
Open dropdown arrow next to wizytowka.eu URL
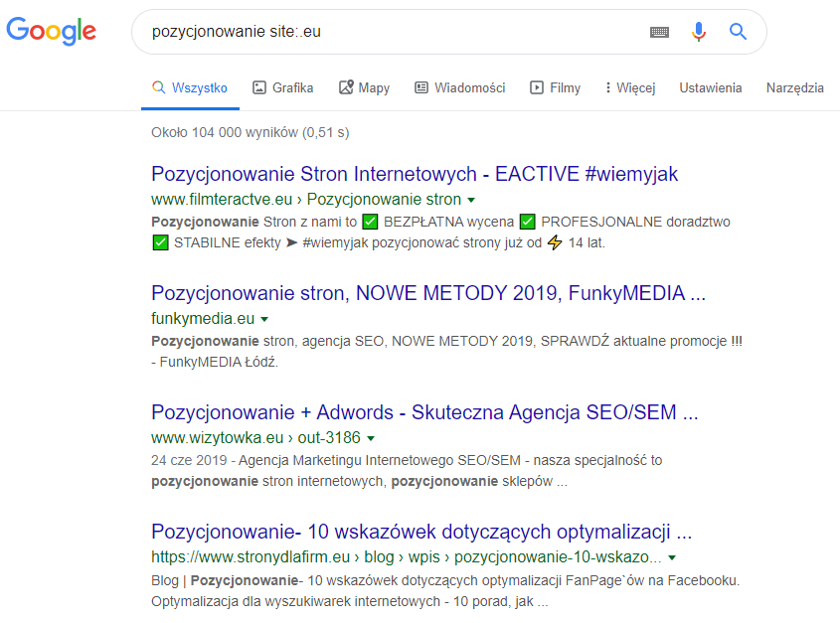[371, 438]
